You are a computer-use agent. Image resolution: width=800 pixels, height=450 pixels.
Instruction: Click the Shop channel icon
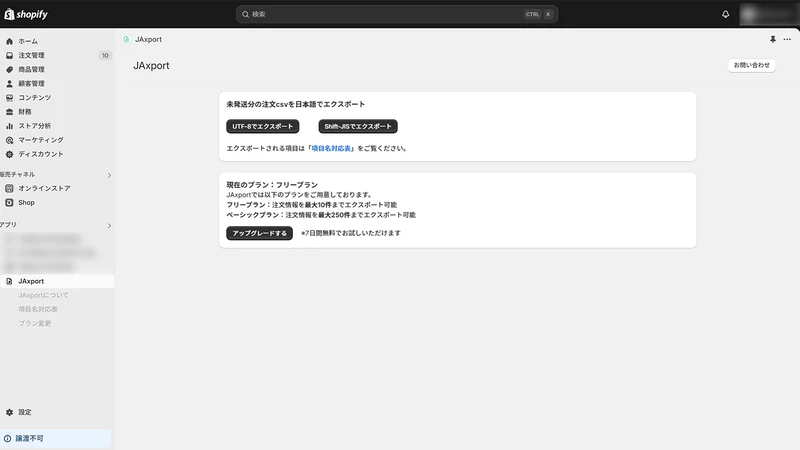pyautogui.click(x=9, y=203)
